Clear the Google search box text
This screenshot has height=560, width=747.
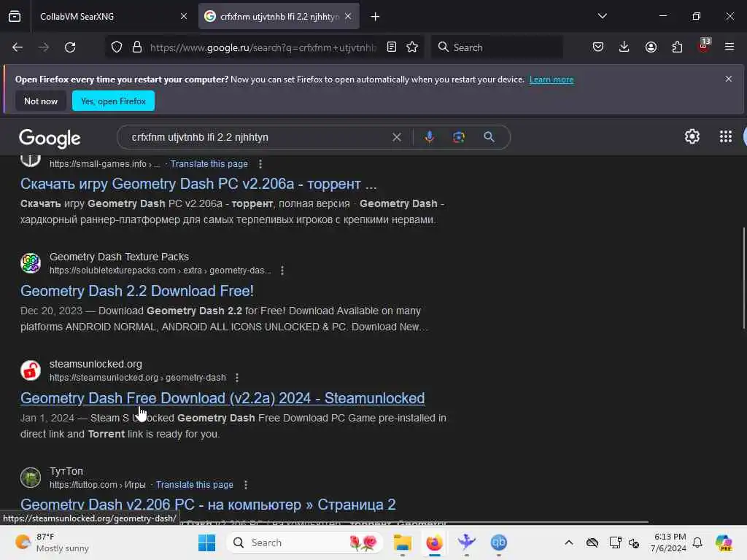[x=397, y=137]
